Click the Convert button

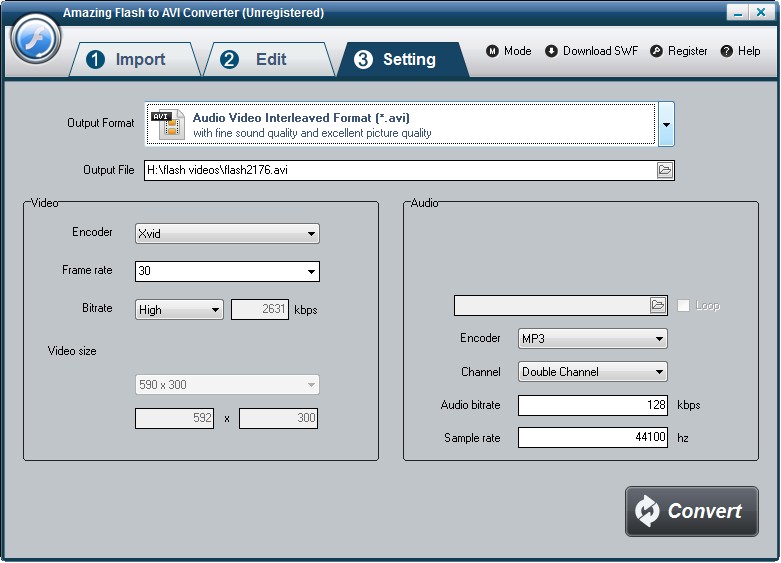692,511
